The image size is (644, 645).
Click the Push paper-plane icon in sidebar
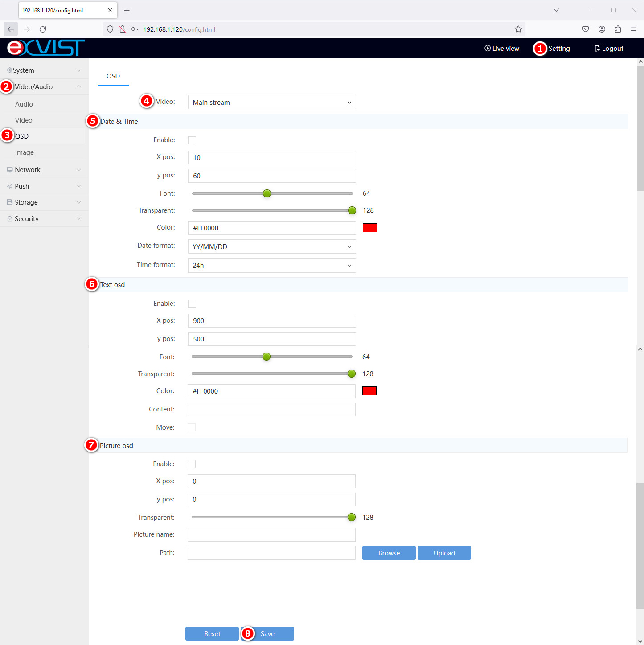10,186
